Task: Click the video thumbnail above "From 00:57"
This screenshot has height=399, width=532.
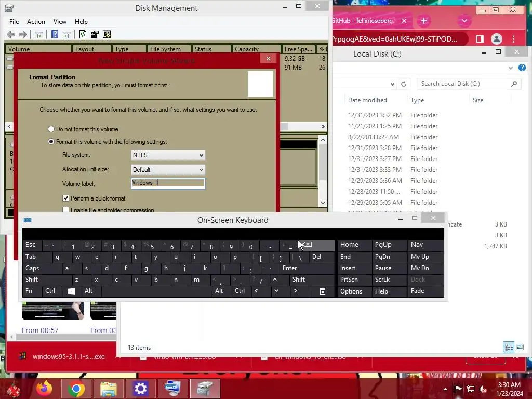Action: (53, 311)
